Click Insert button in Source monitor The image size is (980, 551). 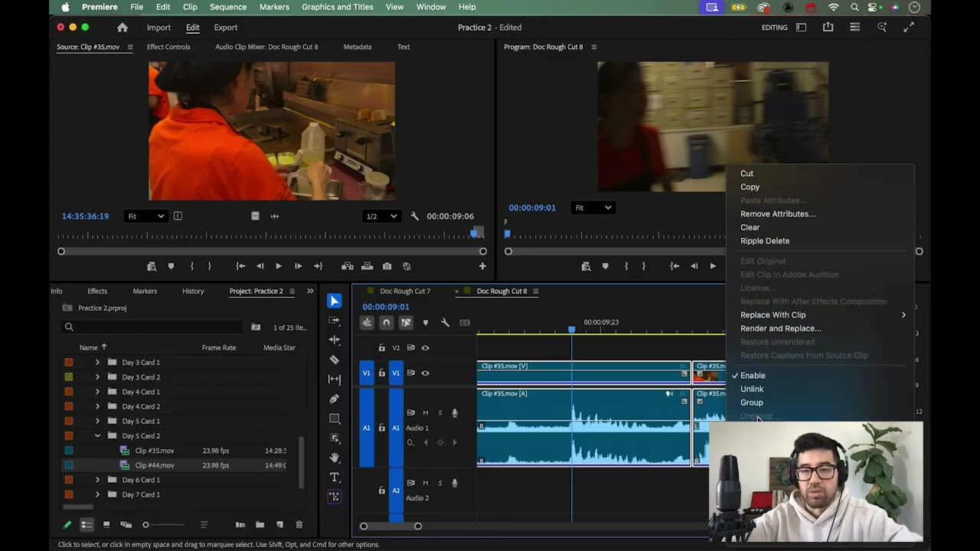tap(348, 266)
